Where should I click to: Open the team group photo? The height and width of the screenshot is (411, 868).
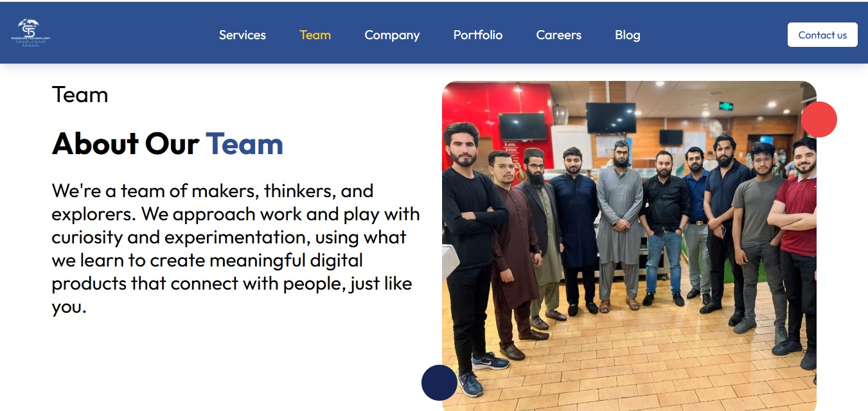click(x=629, y=246)
